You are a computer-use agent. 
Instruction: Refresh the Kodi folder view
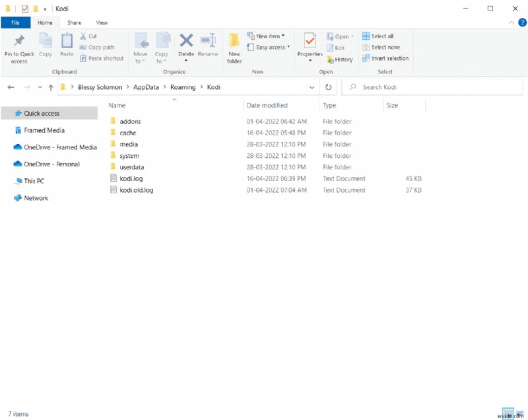pyautogui.click(x=328, y=87)
